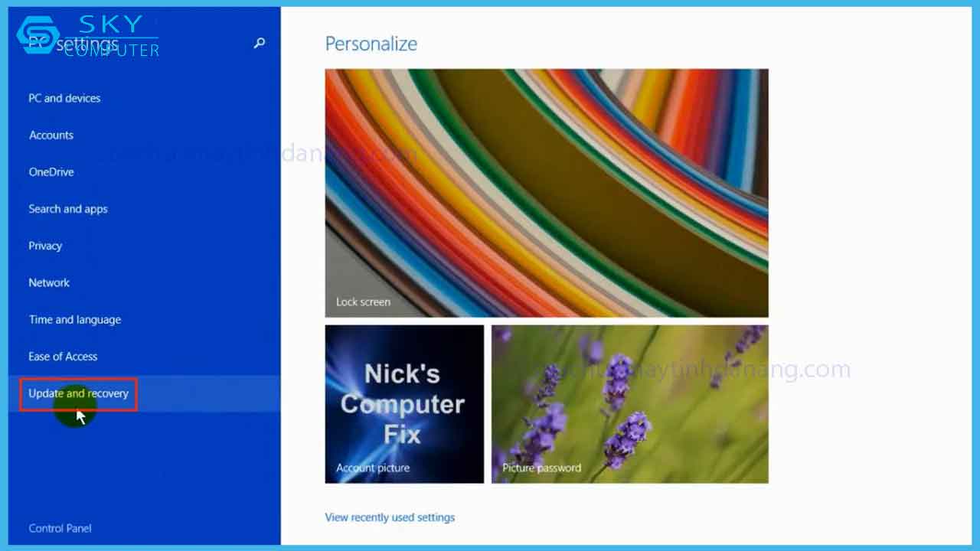Open View recently used settings link
The image size is (980, 551).
390,517
